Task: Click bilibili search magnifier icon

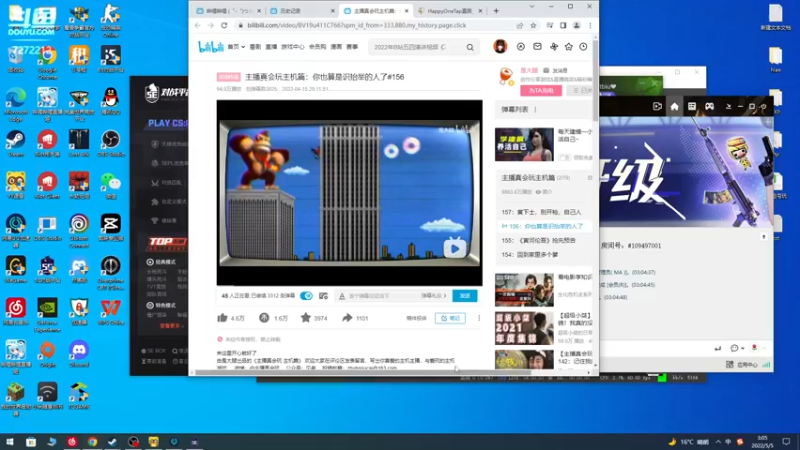Action: click(470, 47)
